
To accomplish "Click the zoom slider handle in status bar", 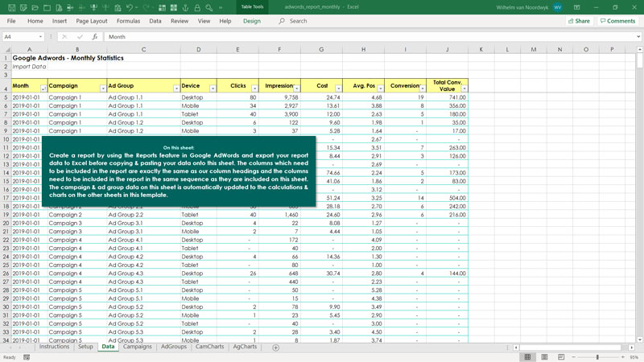I will point(597,357).
